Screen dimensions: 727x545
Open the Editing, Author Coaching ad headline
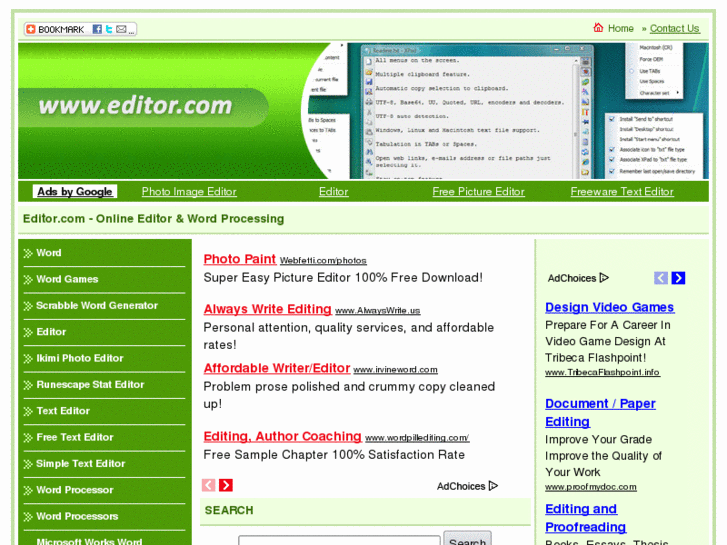pyautogui.click(x=282, y=436)
